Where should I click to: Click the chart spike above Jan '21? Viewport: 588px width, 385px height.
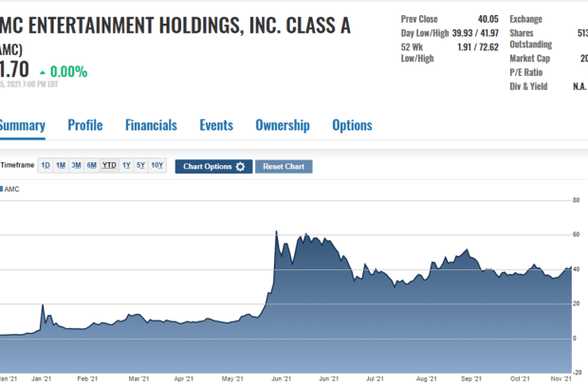(43, 305)
